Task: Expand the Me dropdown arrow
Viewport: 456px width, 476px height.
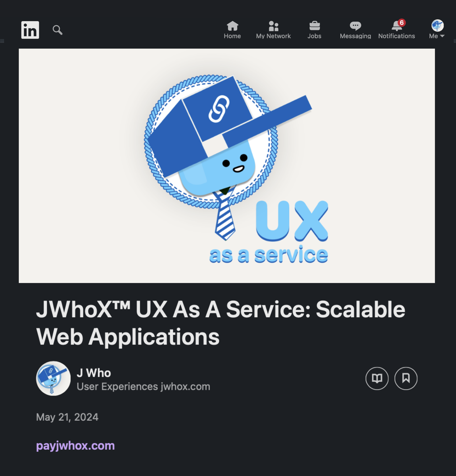Action: (x=442, y=36)
